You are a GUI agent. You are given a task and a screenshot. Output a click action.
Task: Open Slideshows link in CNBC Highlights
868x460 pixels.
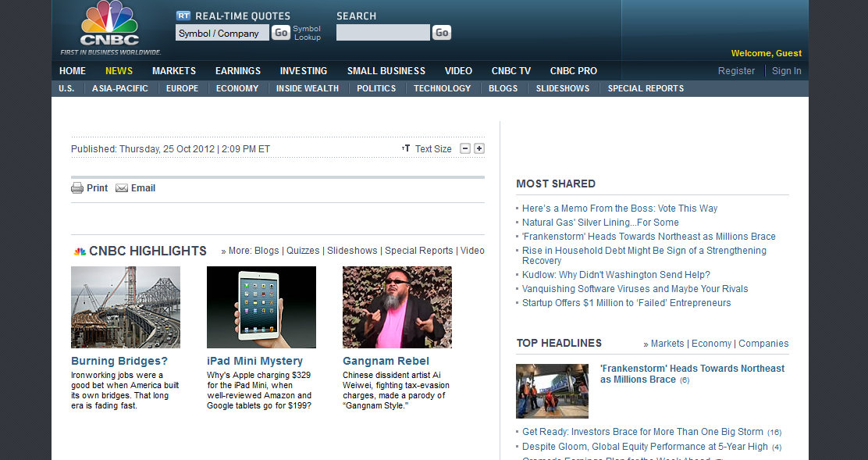click(x=352, y=251)
